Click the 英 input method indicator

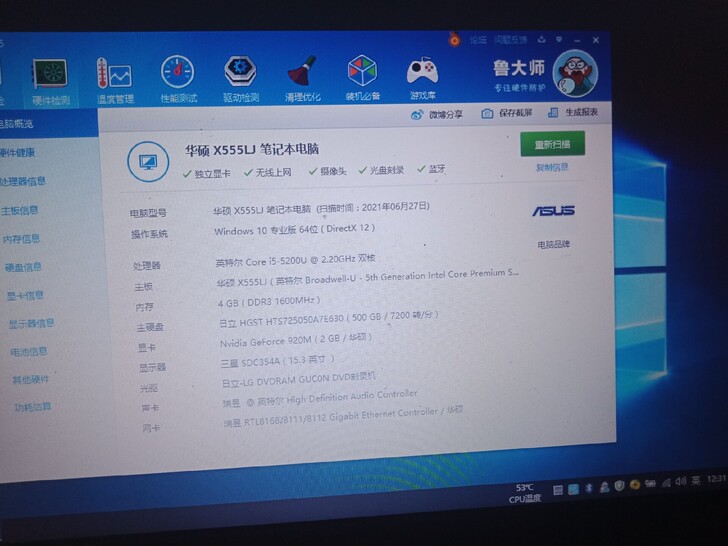tap(696, 481)
